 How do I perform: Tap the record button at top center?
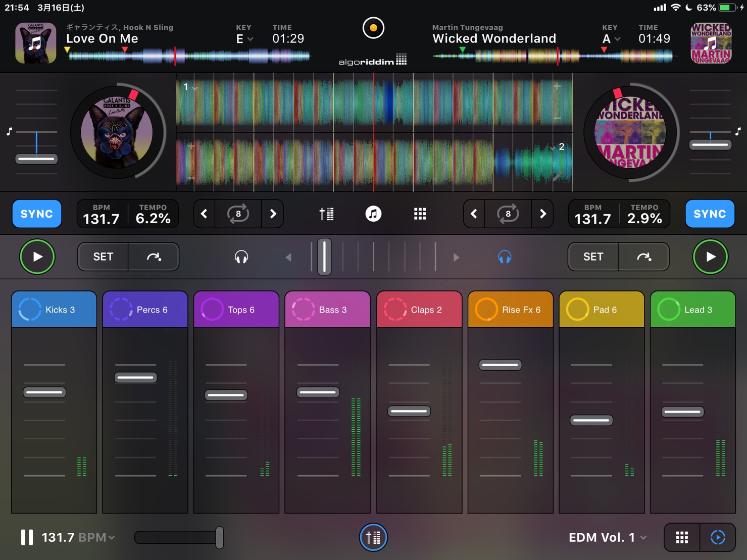pos(373,28)
